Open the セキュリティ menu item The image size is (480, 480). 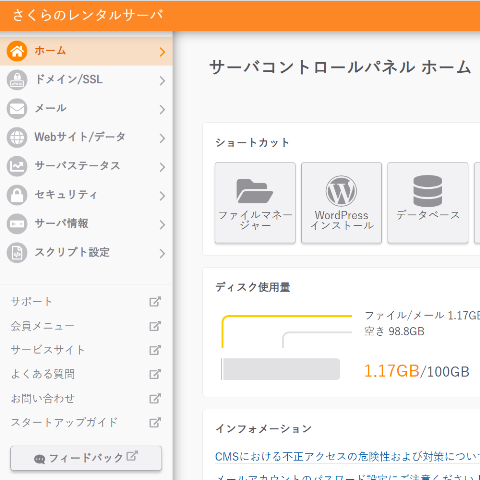[x=86, y=195]
